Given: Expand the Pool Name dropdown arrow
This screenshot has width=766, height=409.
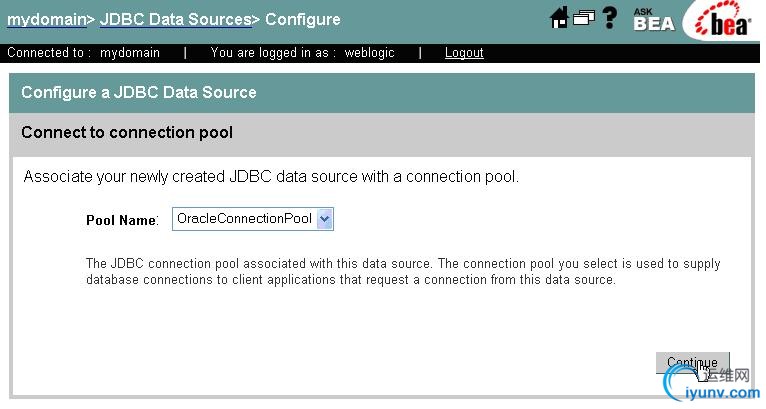Looking at the screenshot, I should pos(324,219).
